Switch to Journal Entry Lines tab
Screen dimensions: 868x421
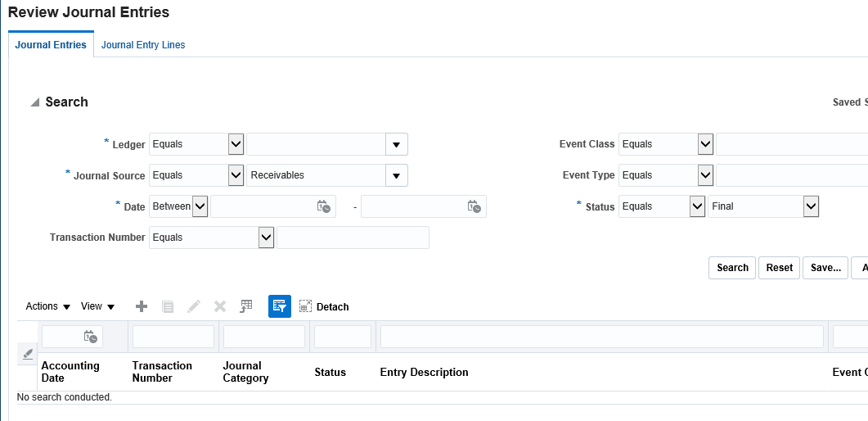pyautogui.click(x=143, y=45)
